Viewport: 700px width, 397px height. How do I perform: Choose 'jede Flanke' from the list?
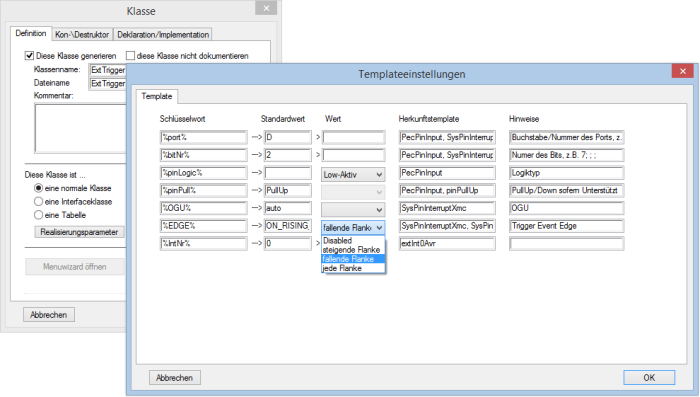tap(353, 268)
